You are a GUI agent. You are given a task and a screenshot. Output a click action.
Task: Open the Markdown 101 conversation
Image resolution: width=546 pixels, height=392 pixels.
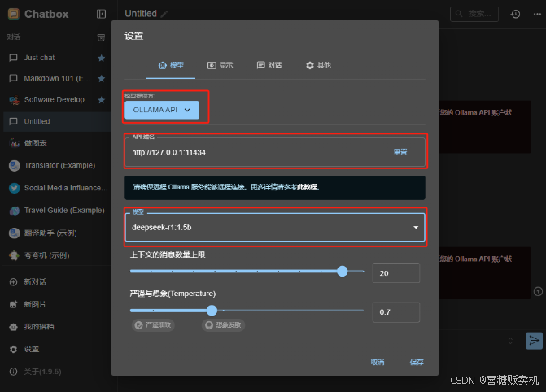click(x=58, y=79)
